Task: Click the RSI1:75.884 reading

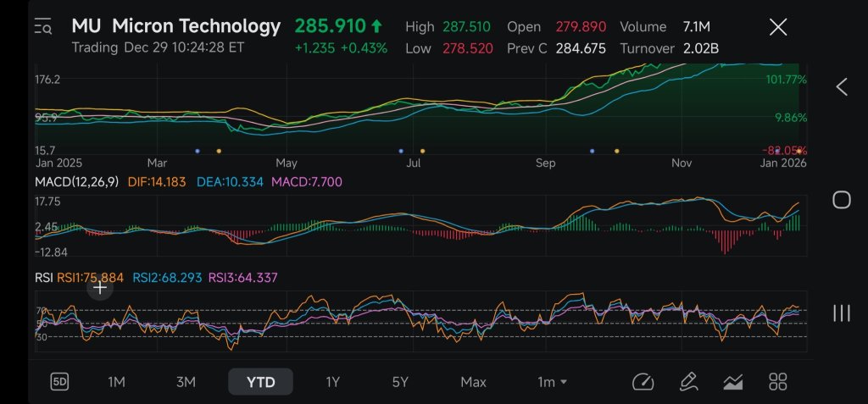Action: 90,277
